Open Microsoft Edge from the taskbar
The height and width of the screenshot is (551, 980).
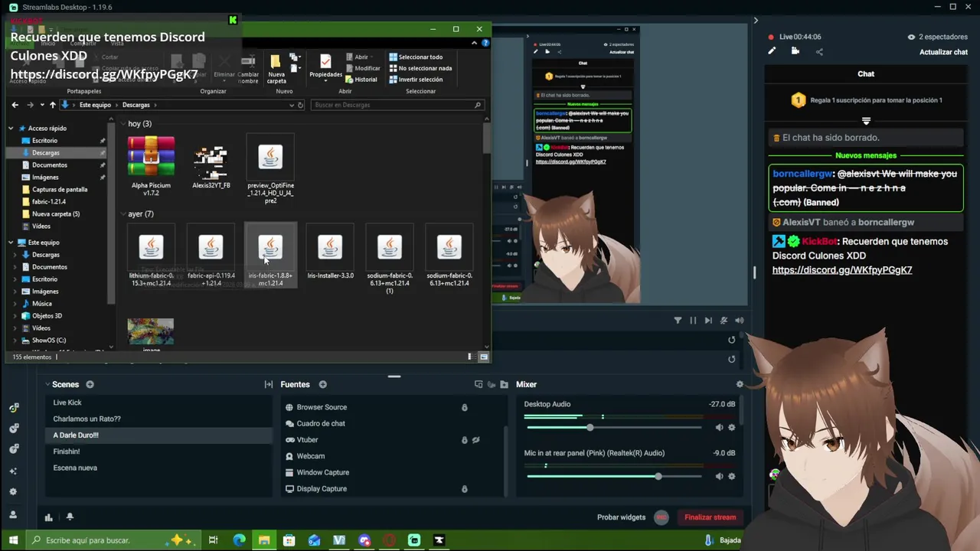tap(239, 540)
